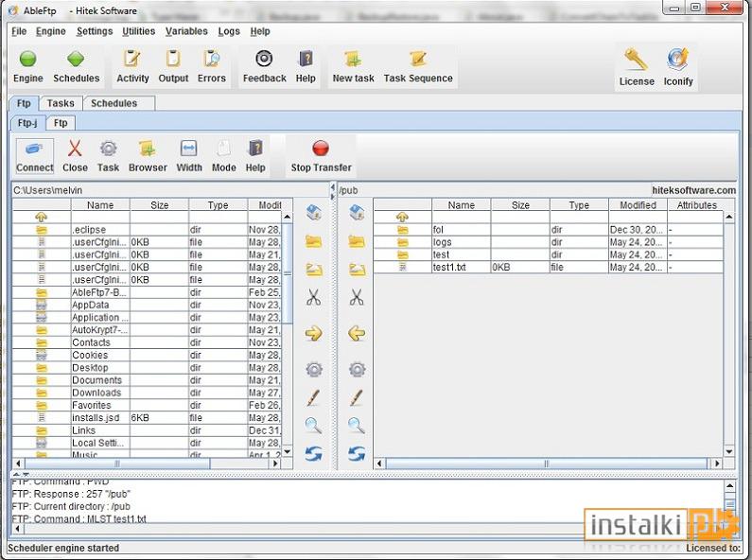
Task: Switch to the Tasks tab
Action: (61, 103)
